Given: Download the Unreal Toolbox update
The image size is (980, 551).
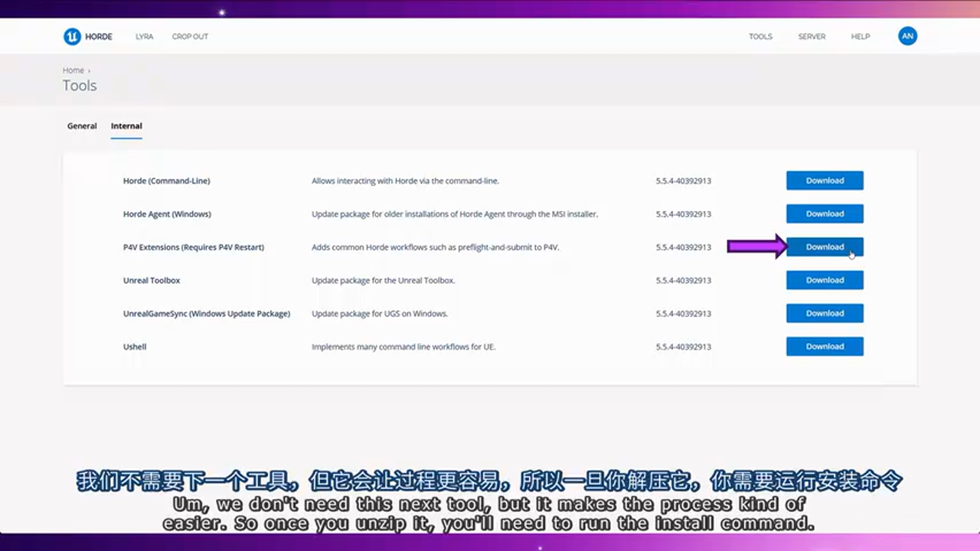Looking at the screenshot, I should coord(825,280).
